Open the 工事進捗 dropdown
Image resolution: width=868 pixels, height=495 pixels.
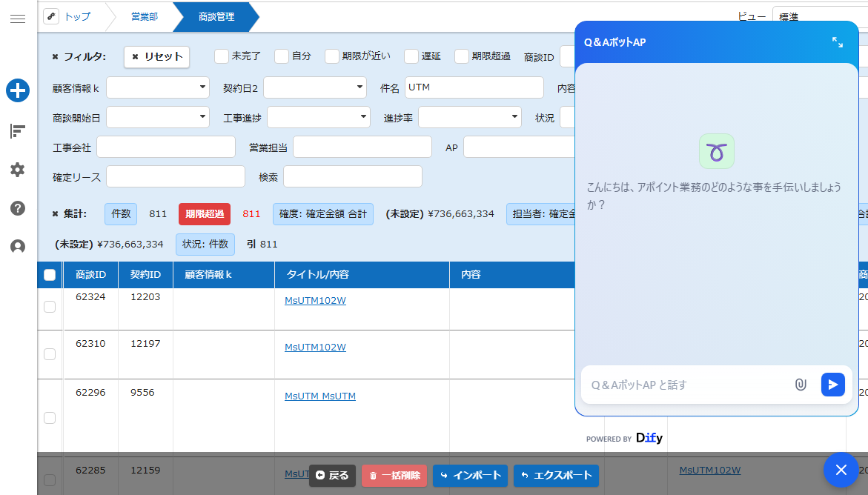pos(319,117)
